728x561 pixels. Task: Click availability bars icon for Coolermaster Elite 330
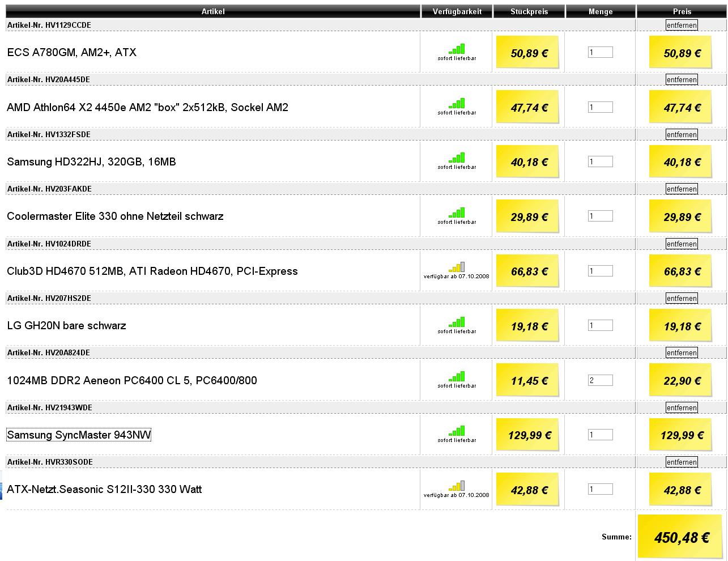[457, 212]
